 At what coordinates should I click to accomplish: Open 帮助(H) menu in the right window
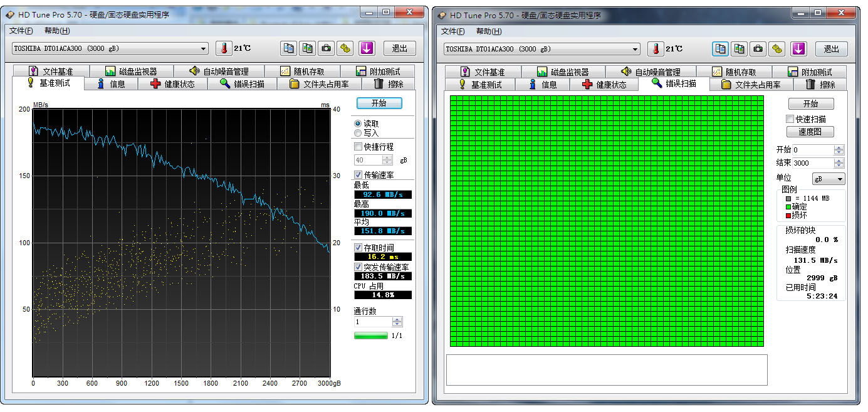pos(489,31)
